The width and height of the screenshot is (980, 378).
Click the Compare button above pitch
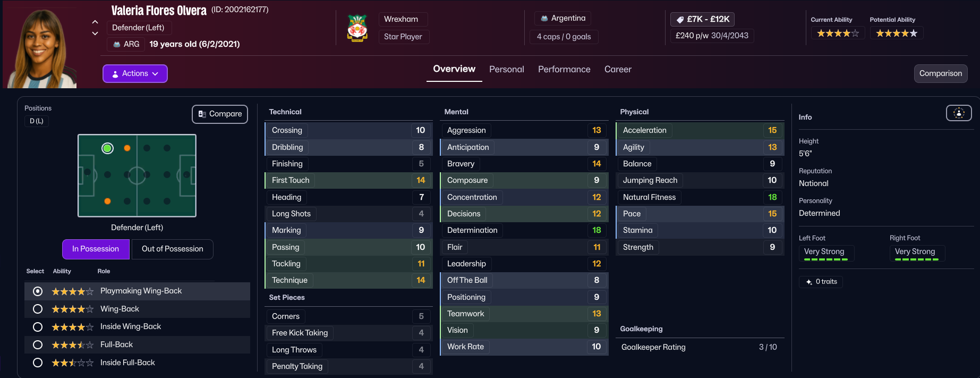[x=220, y=114]
